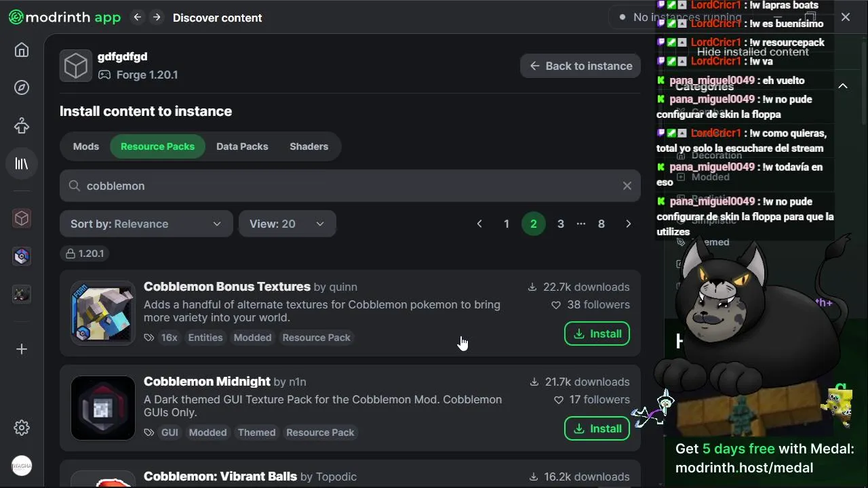Screen dimensions: 868x488
Task: Select results page 2
Action: click(x=534, y=224)
